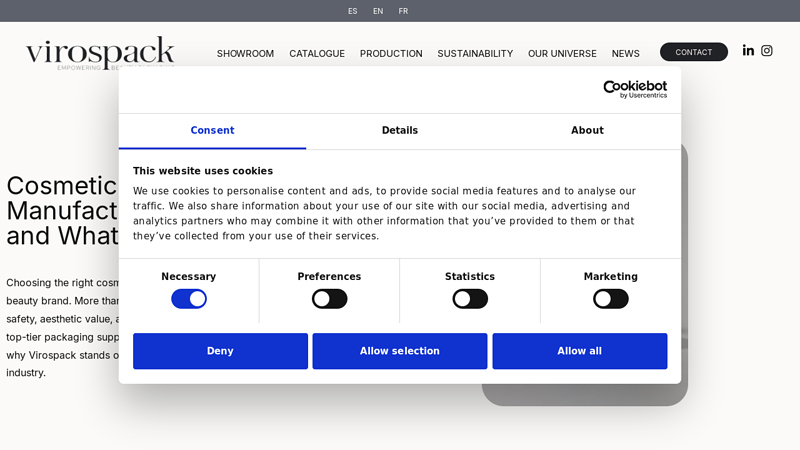Select the ES language link
The image size is (800, 450).
[352, 11]
